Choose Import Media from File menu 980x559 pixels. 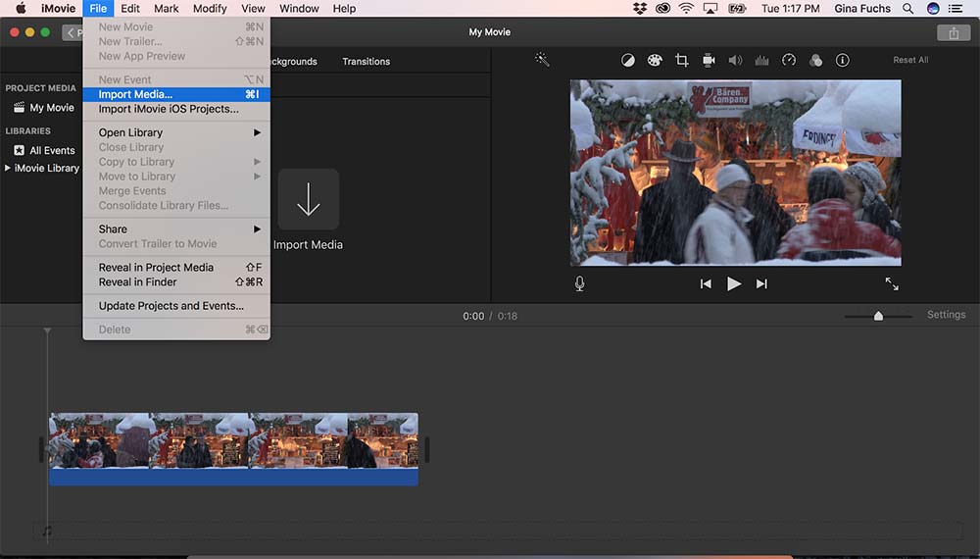(176, 94)
